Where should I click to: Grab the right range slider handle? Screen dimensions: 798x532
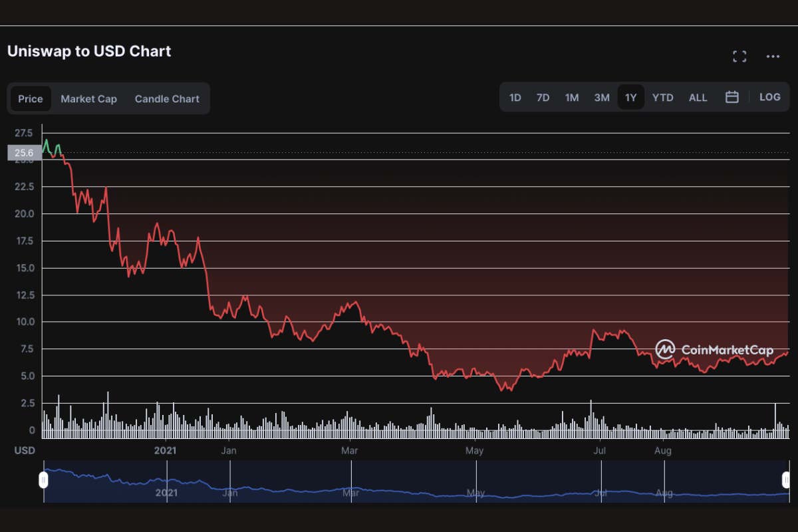coord(786,479)
